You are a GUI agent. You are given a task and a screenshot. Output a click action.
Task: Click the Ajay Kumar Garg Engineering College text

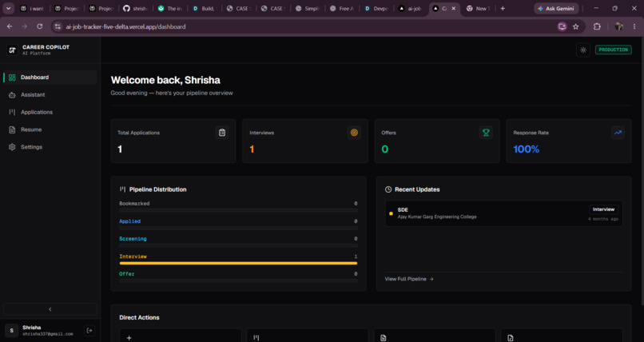click(437, 217)
